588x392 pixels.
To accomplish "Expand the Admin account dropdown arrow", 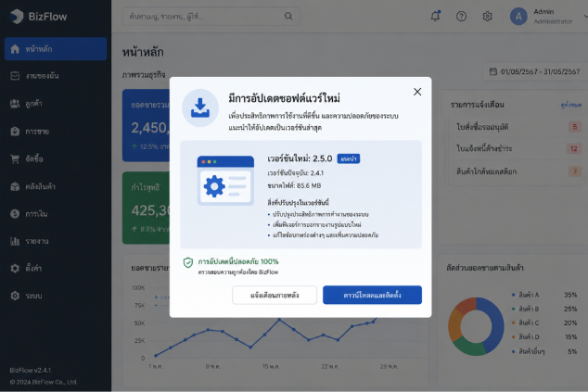I will [x=585, y=17].
